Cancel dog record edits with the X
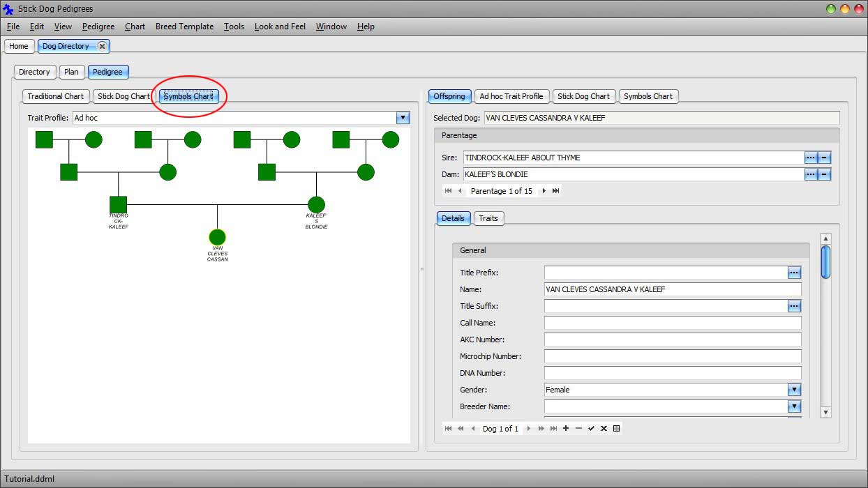Viewport: 868px width, 488px height. [604, 428]
